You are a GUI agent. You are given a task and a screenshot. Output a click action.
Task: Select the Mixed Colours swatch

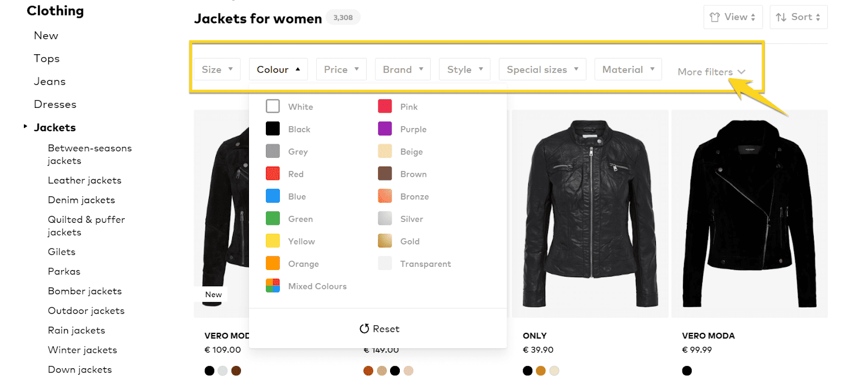coord(273,286)
